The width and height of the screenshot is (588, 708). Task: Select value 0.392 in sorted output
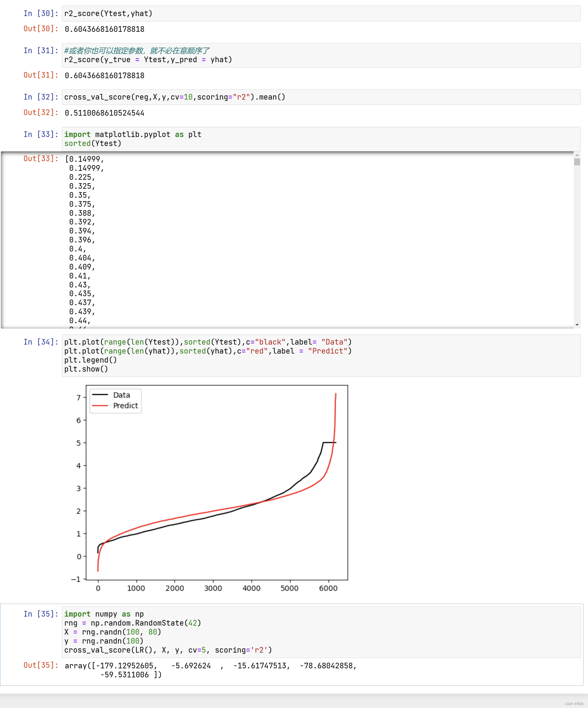(x=80, y=222)
